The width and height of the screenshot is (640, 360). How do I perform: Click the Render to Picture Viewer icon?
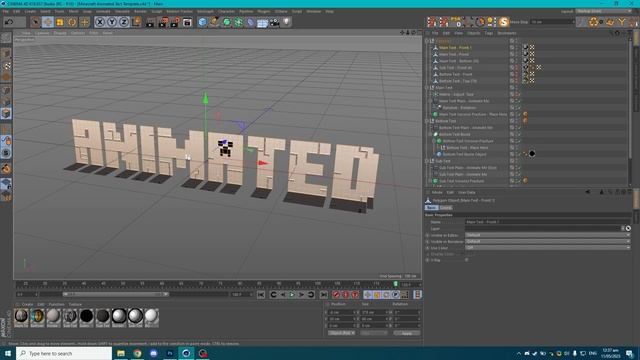coord(162,22)
